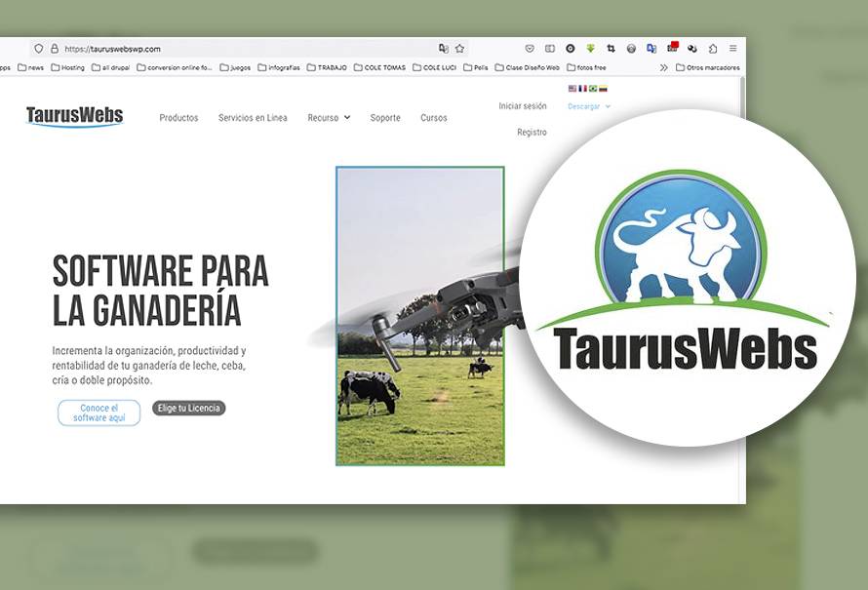Open the Pocket save icon in toolbar
This screenshot has width=868, height=590.
530,49
